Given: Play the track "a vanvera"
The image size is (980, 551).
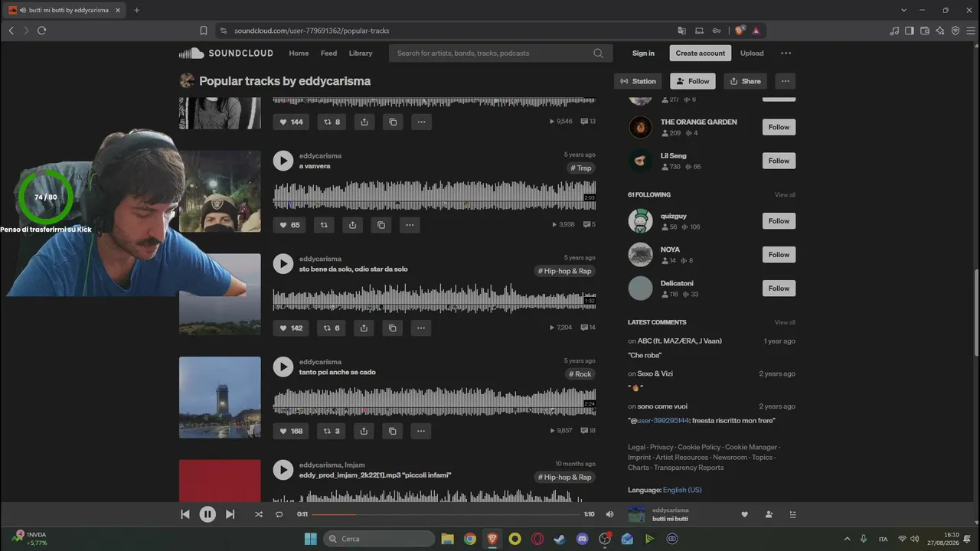Looking at the screenshot, I should point(283,161).
